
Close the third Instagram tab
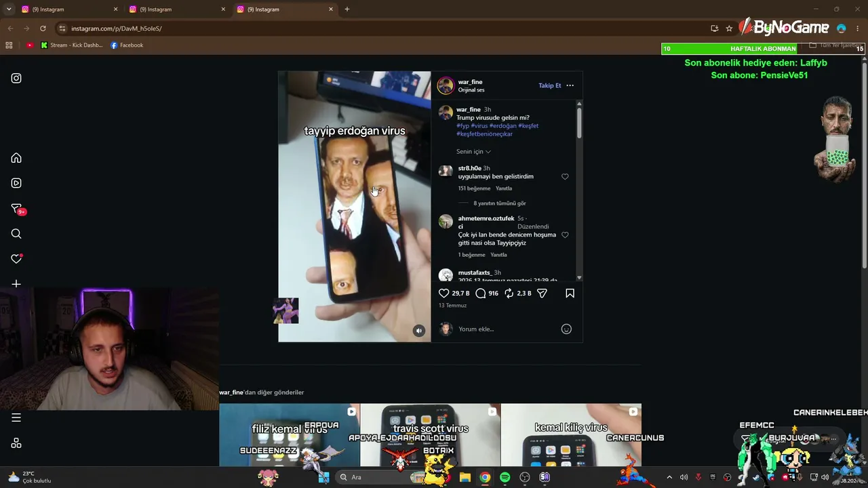[x=331, y=9]
